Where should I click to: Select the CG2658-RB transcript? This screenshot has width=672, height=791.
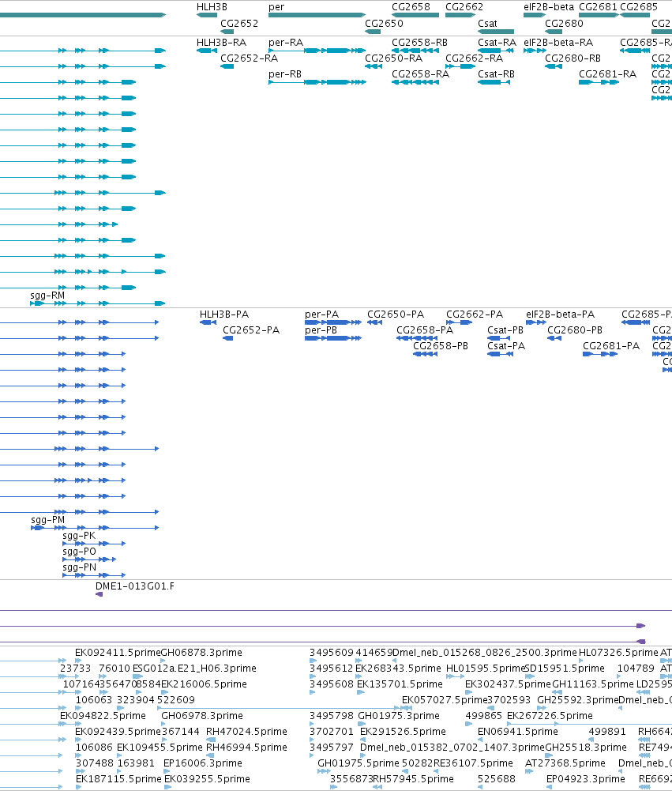[415, 51]
